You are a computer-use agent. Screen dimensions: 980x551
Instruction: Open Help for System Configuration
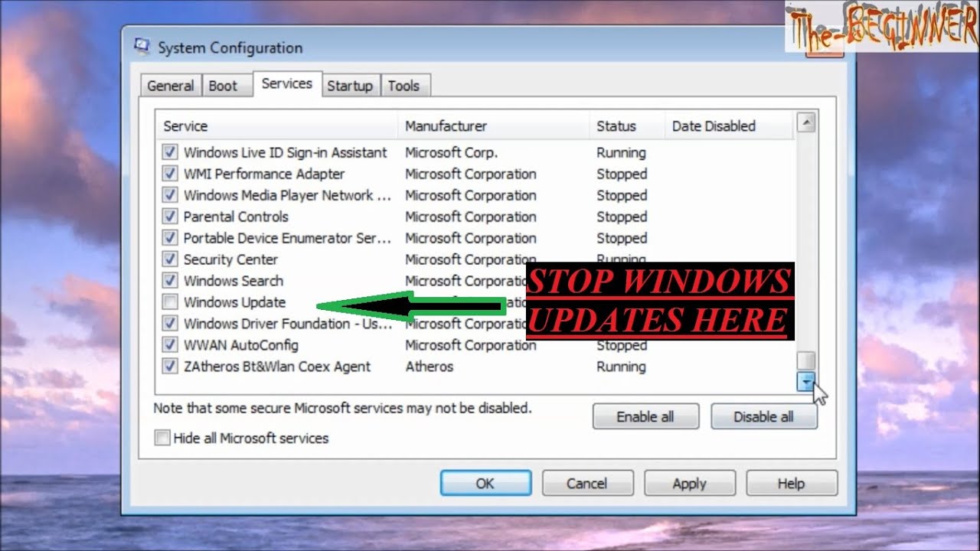point(791,483)
